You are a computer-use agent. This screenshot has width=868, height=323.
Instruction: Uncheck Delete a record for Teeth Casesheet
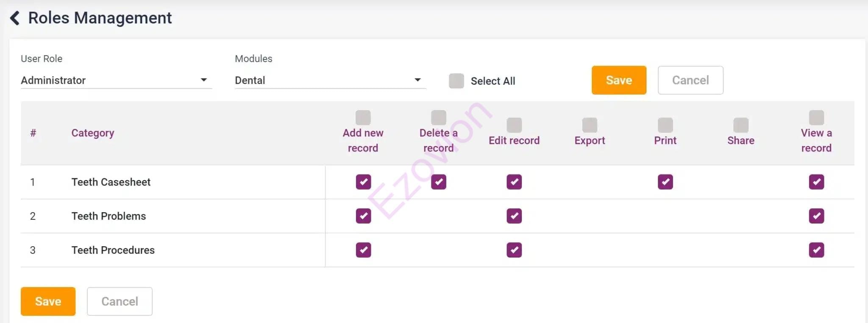point(438,182)
